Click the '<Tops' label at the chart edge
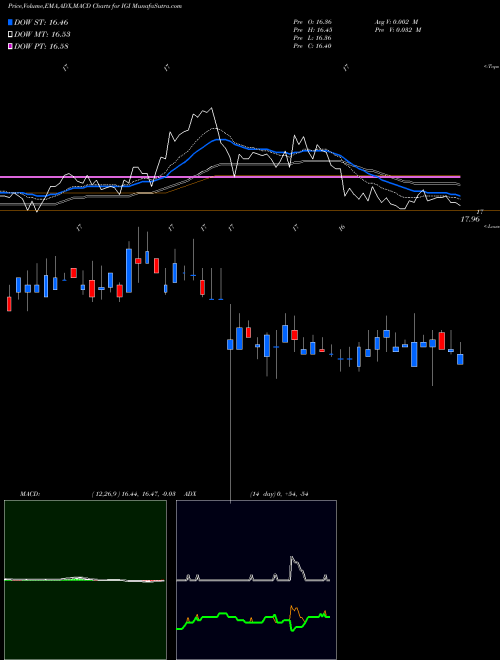The image size is (500, 660). click(x=491, y=67)
